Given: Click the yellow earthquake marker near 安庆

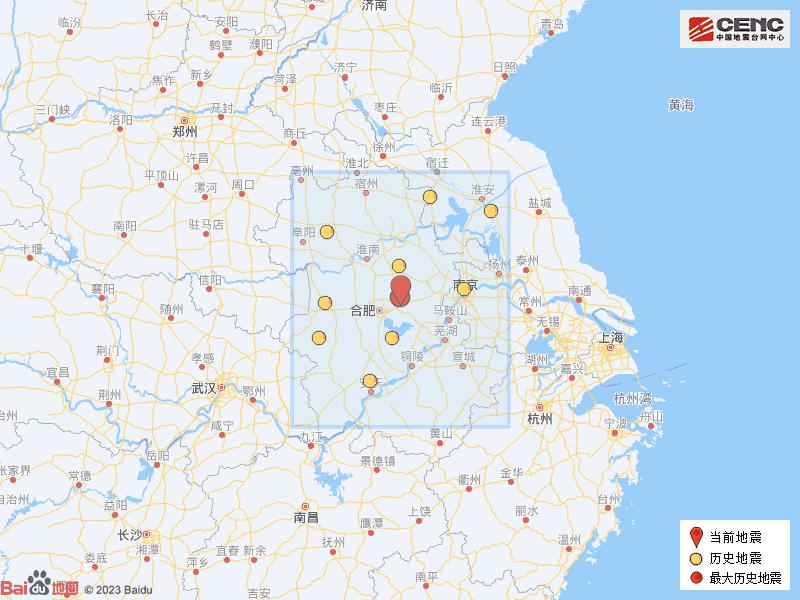Looking at the screenshot, I should 370,380.
